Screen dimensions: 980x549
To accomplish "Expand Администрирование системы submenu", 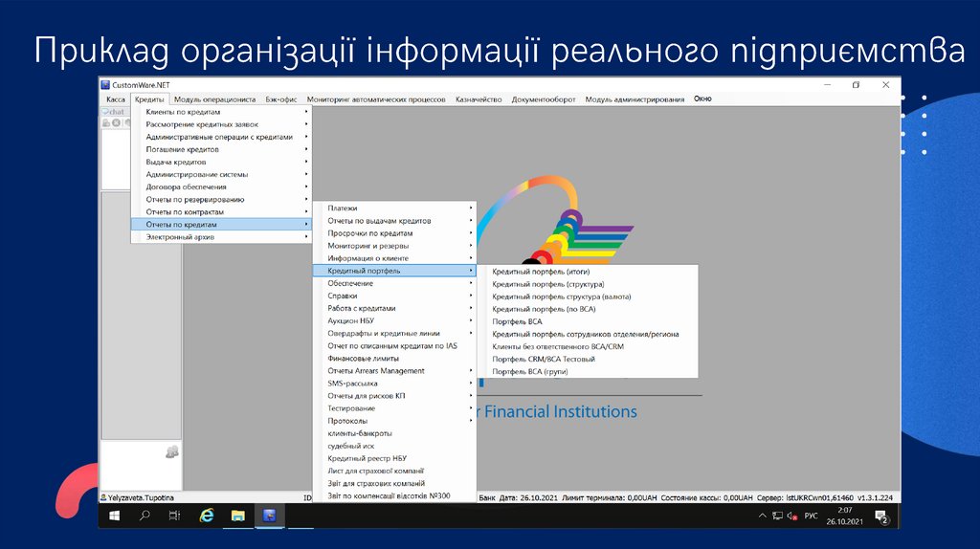I will 221,174.
